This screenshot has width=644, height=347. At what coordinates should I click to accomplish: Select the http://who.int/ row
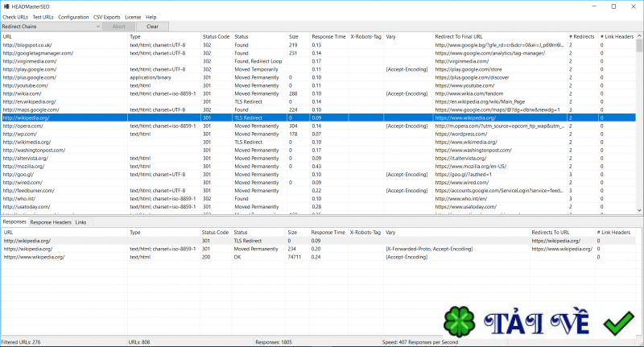coord(318,198)
